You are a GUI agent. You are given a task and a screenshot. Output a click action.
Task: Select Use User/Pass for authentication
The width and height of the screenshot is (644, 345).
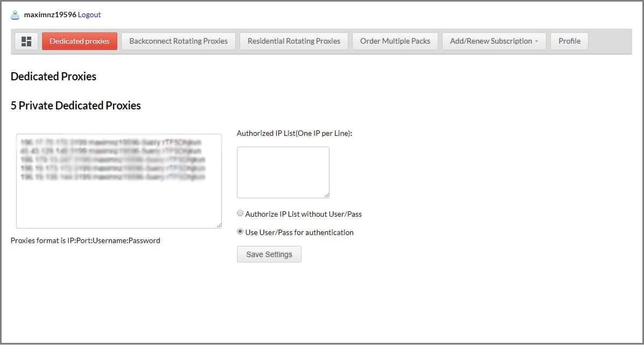(x=240, y=232)
